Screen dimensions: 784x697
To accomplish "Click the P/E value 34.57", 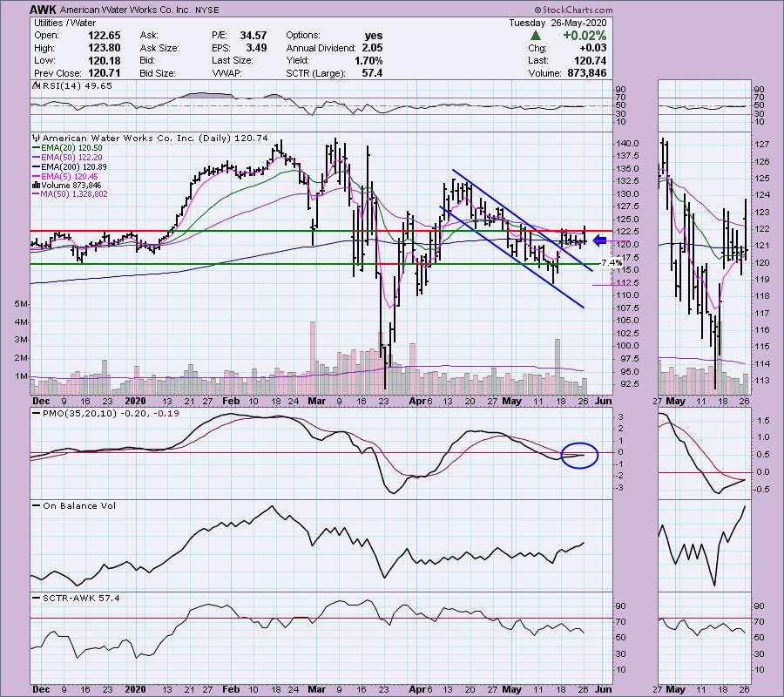I will click(x=253, y=36).
